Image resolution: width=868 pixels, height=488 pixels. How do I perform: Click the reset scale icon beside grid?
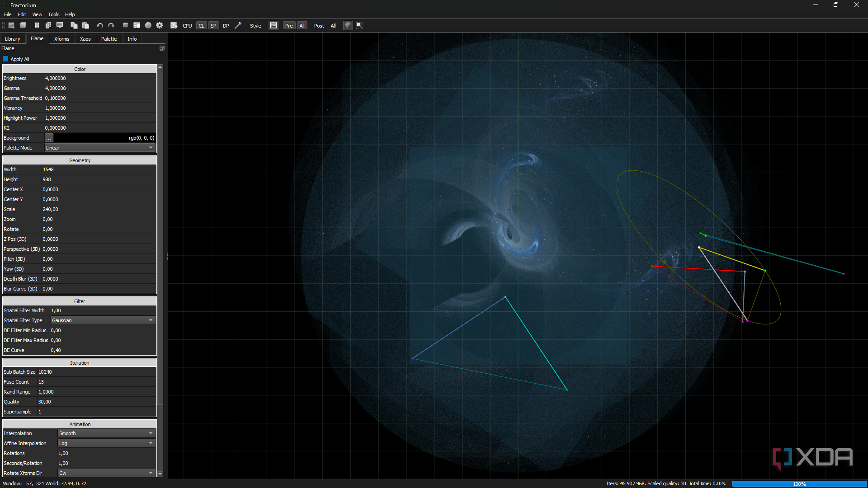[359, 26]
